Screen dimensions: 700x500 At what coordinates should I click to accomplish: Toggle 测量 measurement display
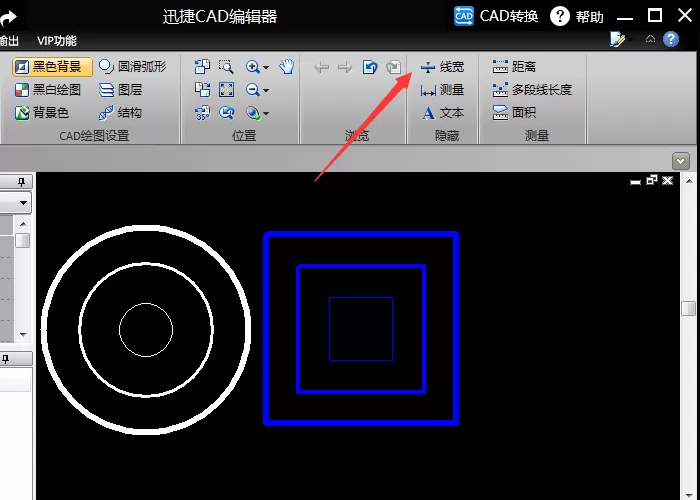[x=442, y=90]
